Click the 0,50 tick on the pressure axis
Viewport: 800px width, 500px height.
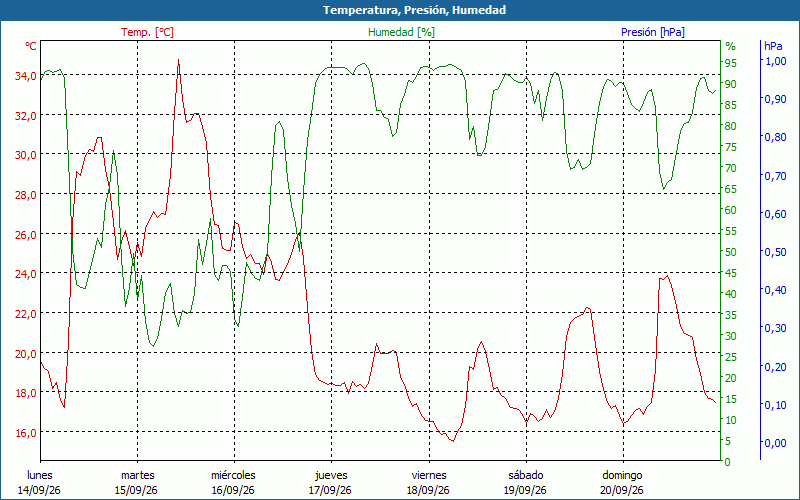pos(775,252)
